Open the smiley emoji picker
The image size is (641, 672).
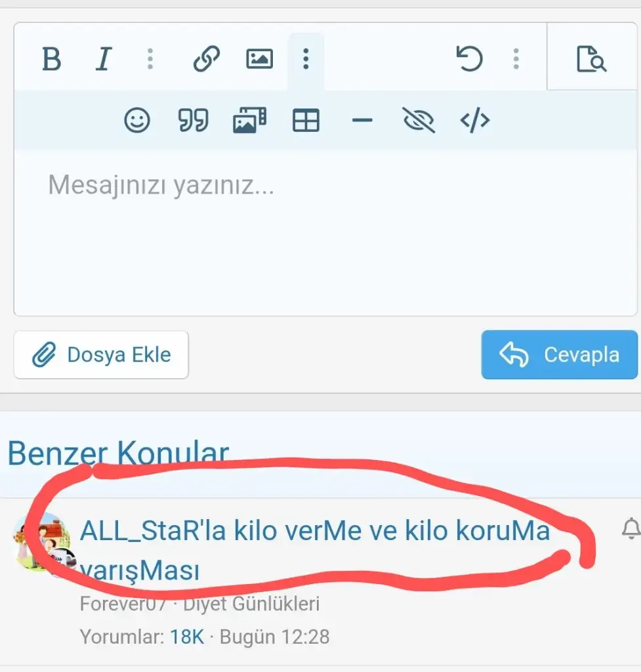(137, 120)
